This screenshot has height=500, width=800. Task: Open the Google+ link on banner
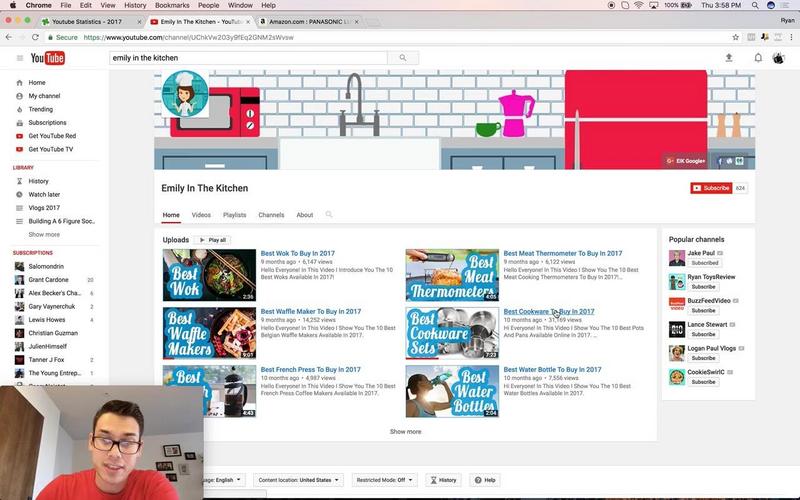(686, 161)
